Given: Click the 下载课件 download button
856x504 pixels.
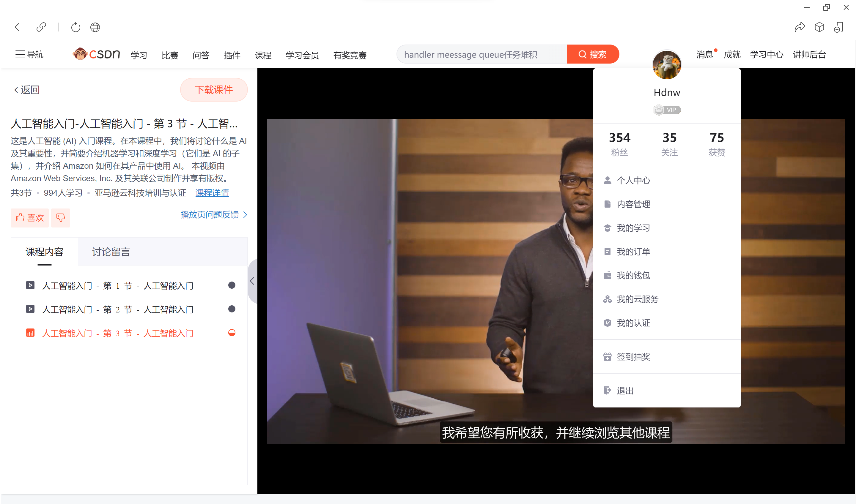Looking at the screenshot, I should pyautogui.click(x=214, y=90).
